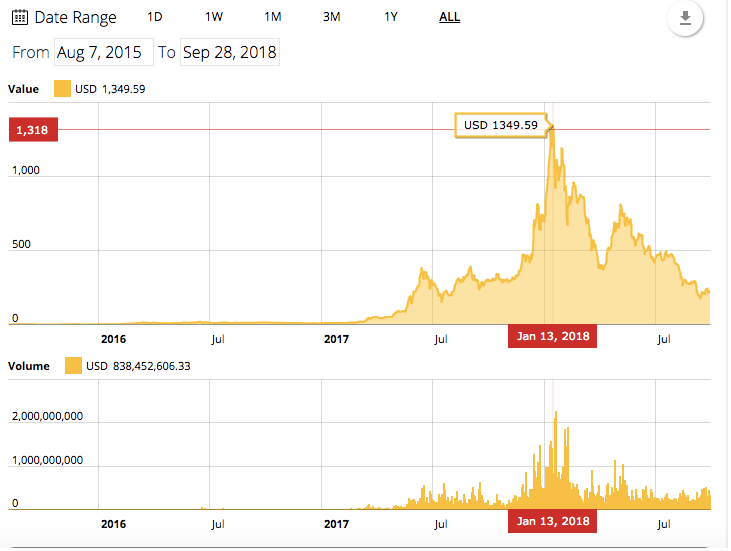Select the 1D date range
Viewport: 731px width, 551px height.
click(155, 17)
